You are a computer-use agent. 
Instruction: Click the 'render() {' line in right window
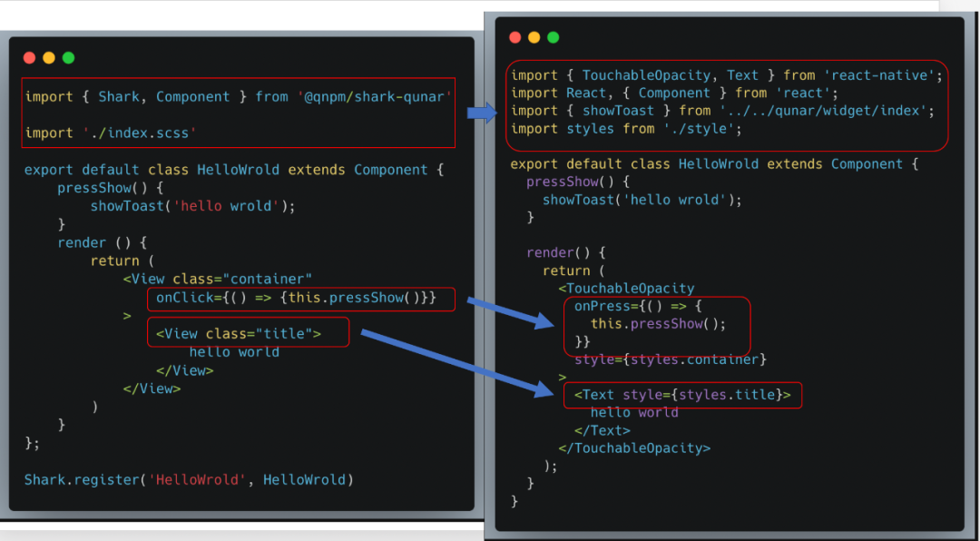coord(566,252)
